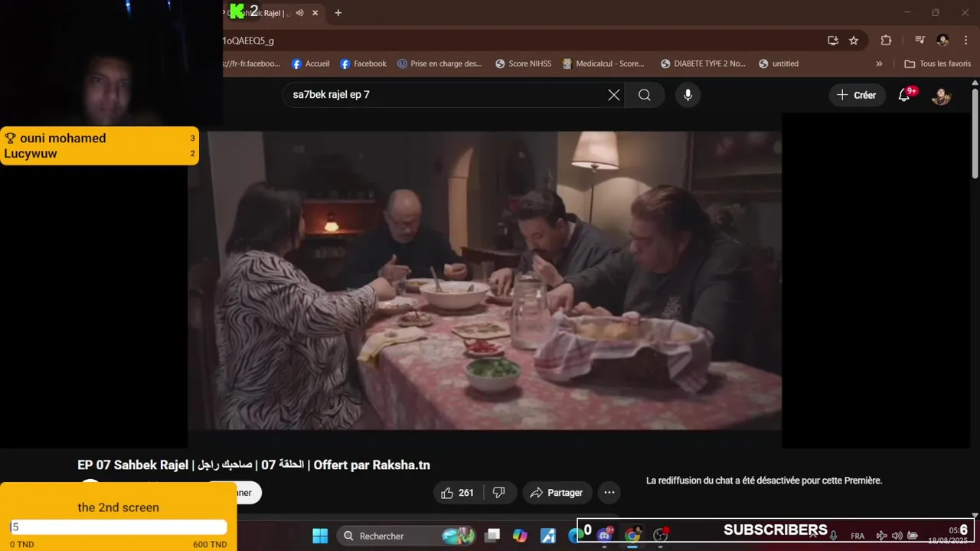The width and height of the screenshot is (980, 551).
Task: Open the Facebook bookmark
Action: 363,64
